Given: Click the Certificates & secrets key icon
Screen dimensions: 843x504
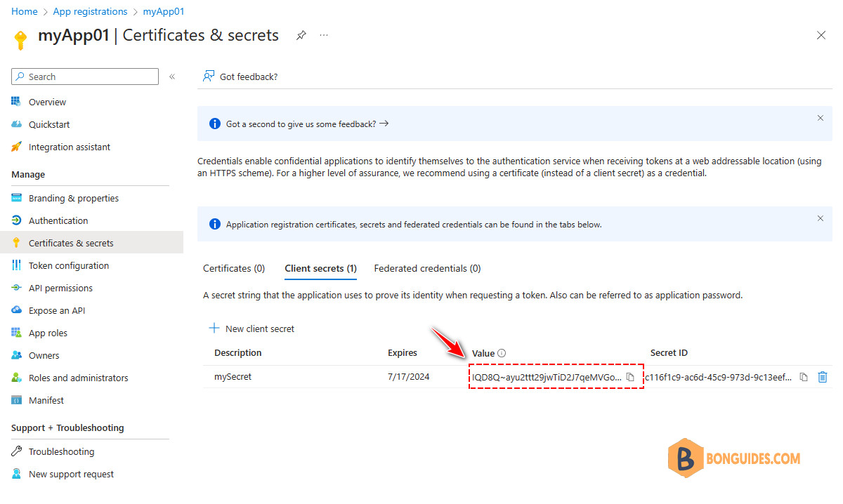Looking at the screenshot, I should click(16, 243).
